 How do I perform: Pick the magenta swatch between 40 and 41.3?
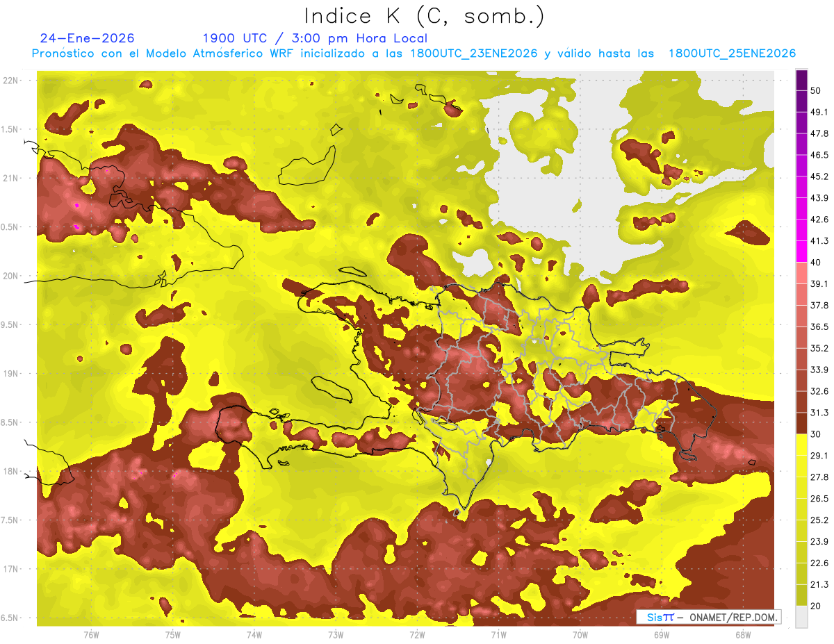801,251
